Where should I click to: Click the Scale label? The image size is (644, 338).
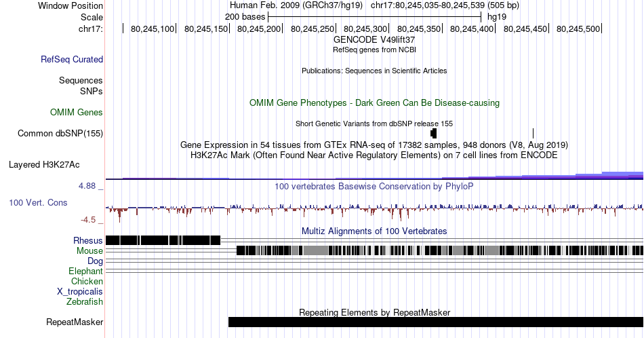click(92, 17)
